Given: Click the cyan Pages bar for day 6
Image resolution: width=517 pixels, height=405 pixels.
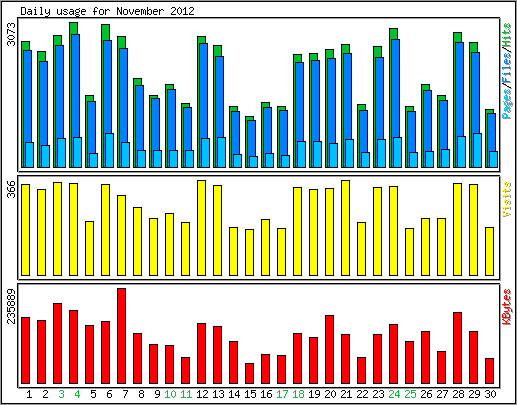Looking at the screenshot, I should click(x=110, y=150).
